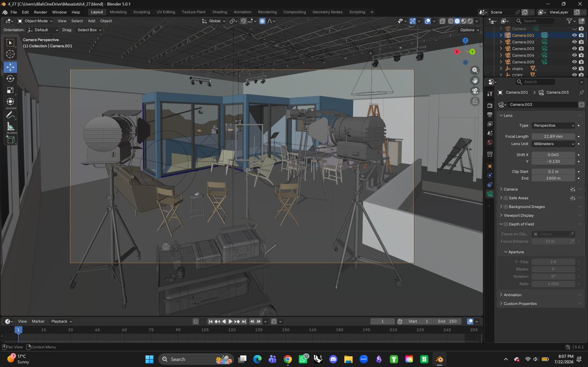Switch to wireframe viewport shading

450,21
